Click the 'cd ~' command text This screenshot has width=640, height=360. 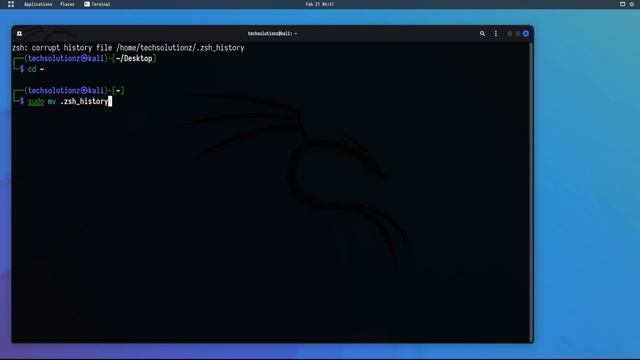pos(36,69)
